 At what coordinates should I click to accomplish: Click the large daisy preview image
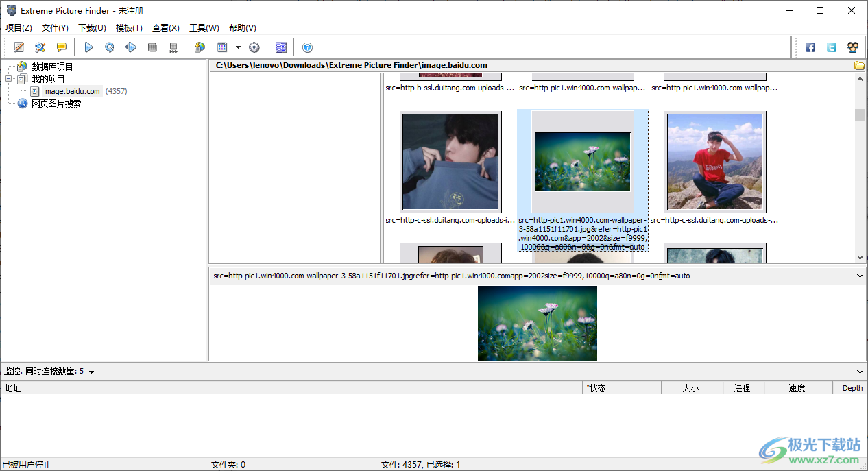click(x=538, y=323)
